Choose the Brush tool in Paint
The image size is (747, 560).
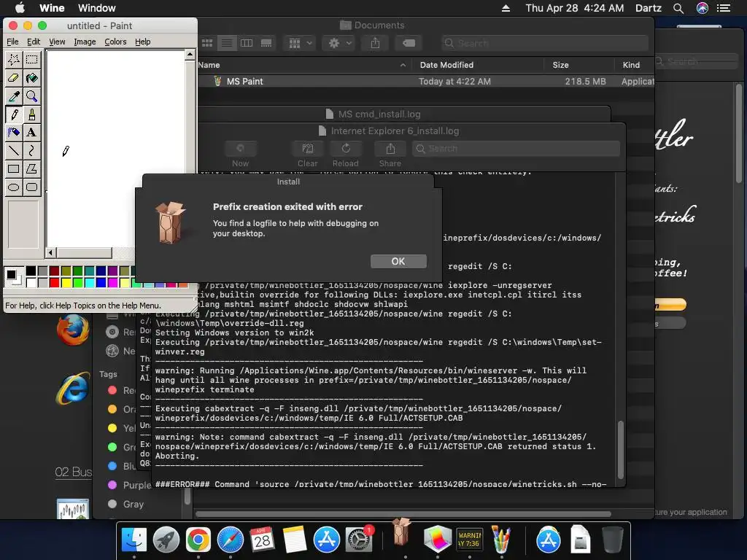[32, 114]
